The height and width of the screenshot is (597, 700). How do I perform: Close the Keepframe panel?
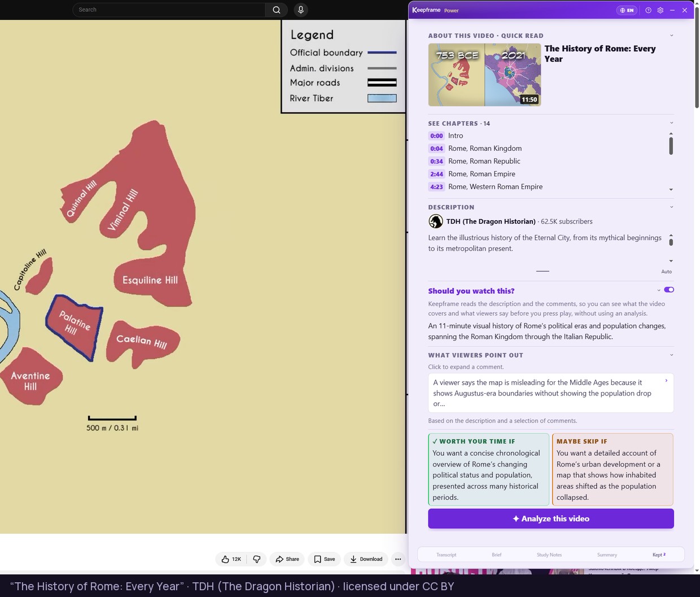(x=685, y=10)
